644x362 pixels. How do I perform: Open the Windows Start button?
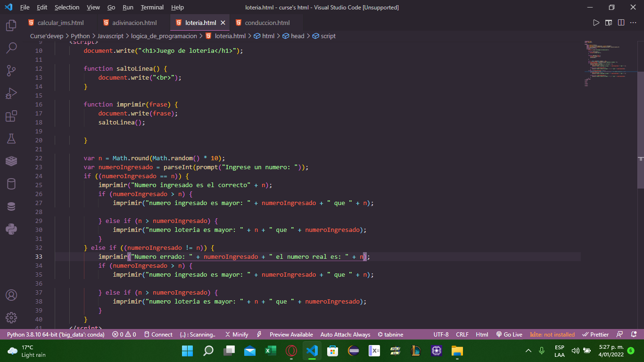[187, 351]
